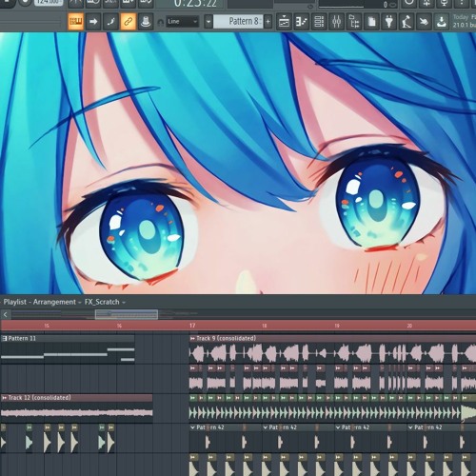Open the Mixer view icon
The image size is (476, 476).
pos(337,22)
